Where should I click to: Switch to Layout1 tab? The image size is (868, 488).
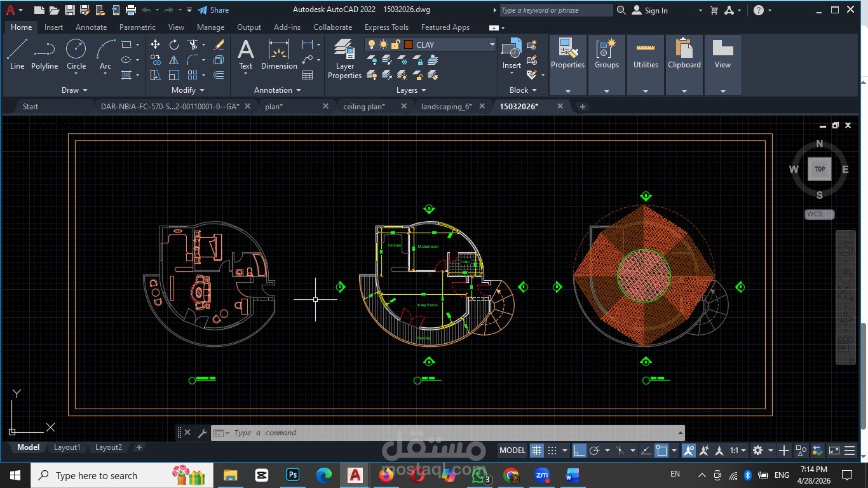(67, 447)
